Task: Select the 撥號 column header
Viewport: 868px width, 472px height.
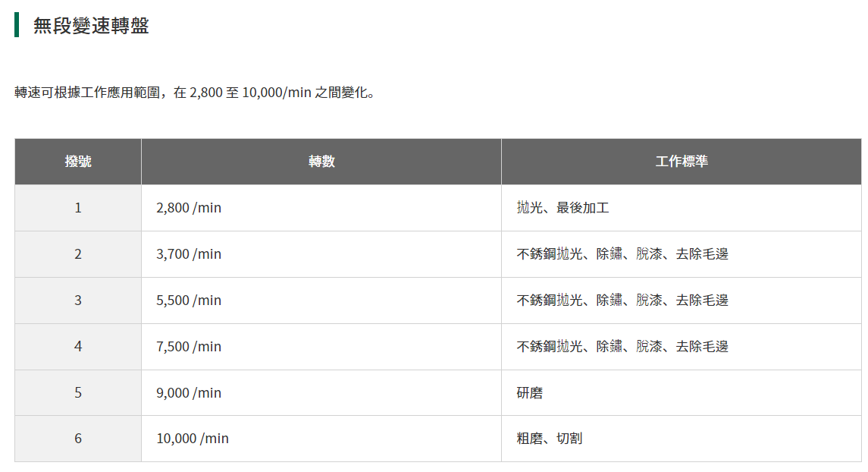Action: tap(78, 162)
